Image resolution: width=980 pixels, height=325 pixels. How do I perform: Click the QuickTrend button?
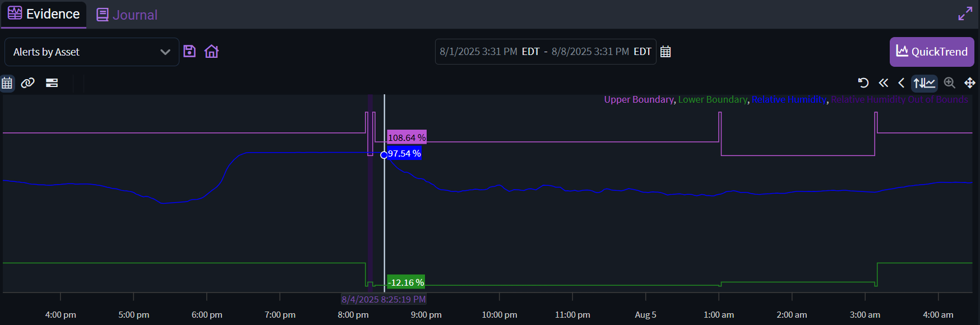click(931, 52)
